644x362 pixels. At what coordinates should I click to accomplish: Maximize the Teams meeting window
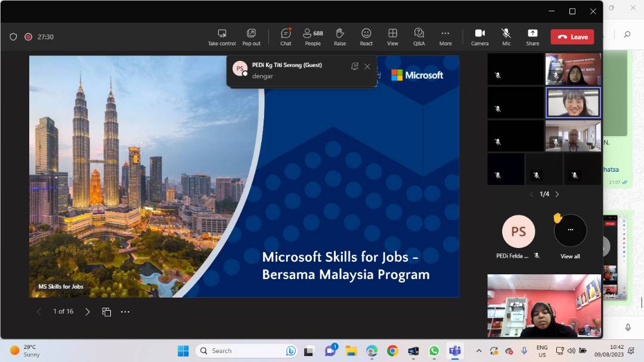click(572, 11)
